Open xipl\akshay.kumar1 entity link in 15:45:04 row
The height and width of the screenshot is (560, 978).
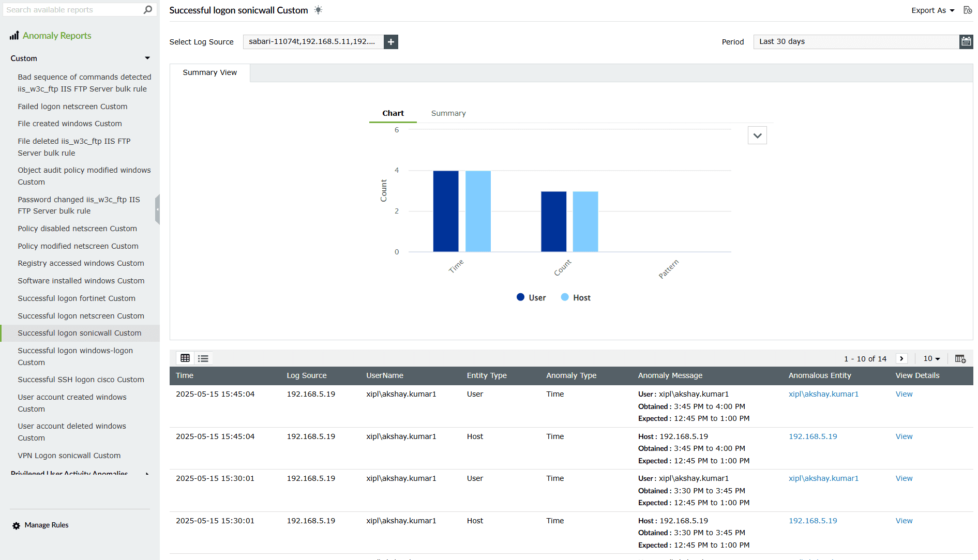[823, 394]
